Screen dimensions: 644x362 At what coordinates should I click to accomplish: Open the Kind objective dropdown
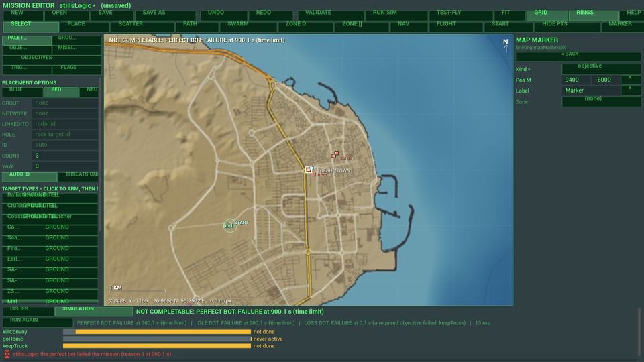(x=601, y=69)
